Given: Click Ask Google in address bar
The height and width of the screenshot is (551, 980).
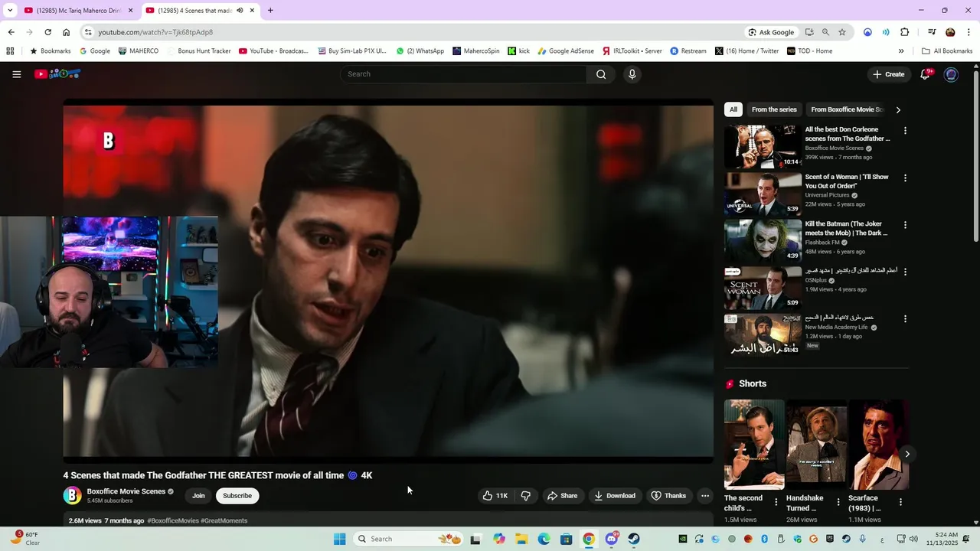Looking at the screenshot, I should pyautogui.click(x=771, y=32).
